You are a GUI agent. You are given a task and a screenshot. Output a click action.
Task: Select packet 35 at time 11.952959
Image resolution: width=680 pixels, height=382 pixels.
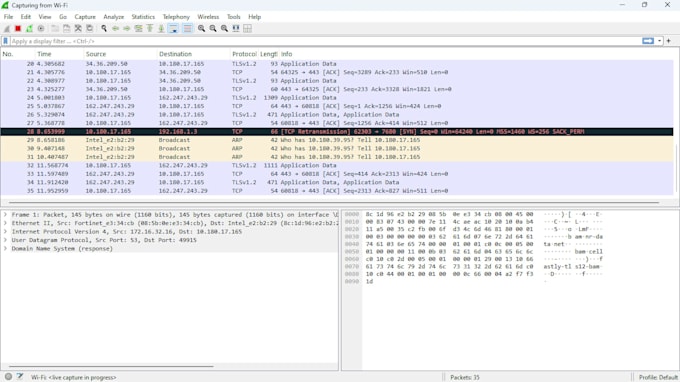pyautogui.click(x=337, y=191)
